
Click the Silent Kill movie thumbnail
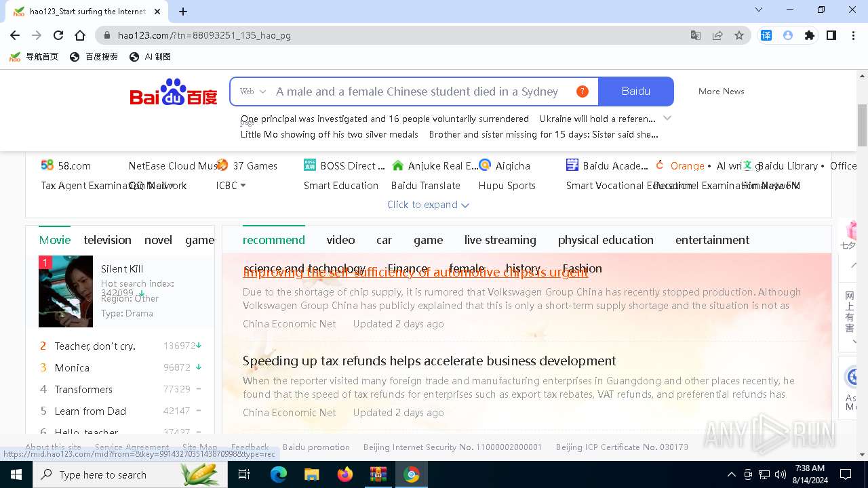coord(66,291)
